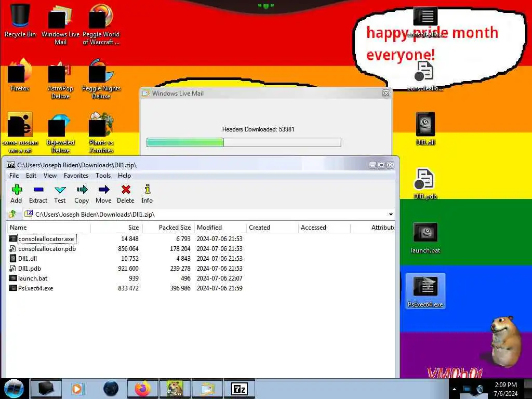This screenshot has width=532, height=399.
Task: Sort by Accessed column header
Action: pos(324,228)
